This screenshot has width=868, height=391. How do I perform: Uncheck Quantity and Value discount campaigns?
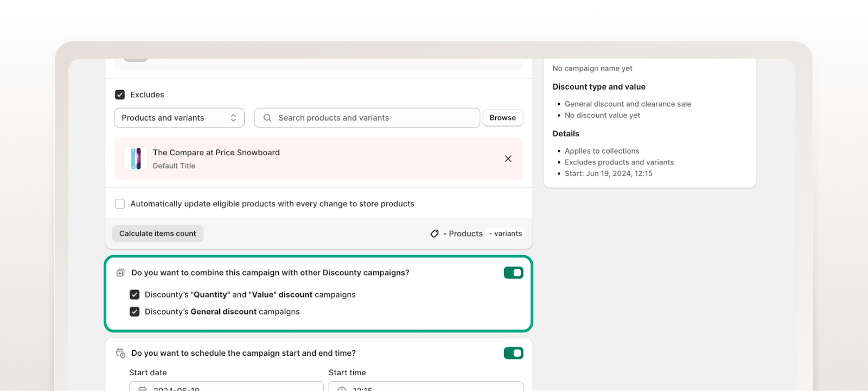pos(135,294)
